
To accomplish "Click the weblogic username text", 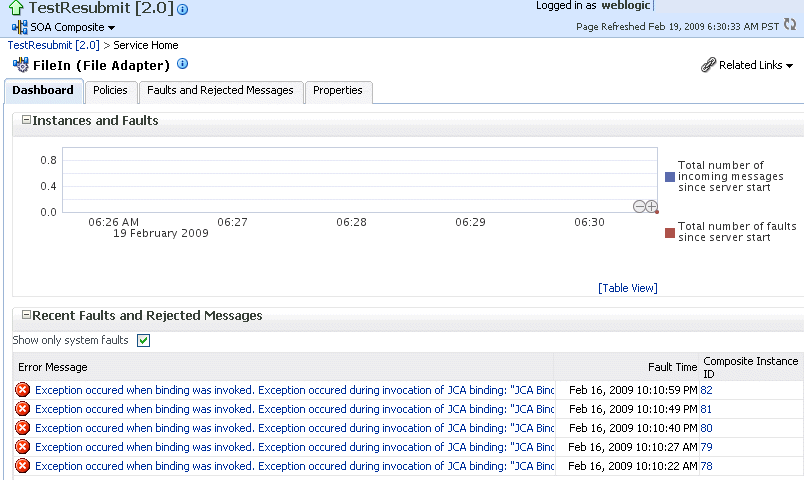I will [x=626, y=6].
